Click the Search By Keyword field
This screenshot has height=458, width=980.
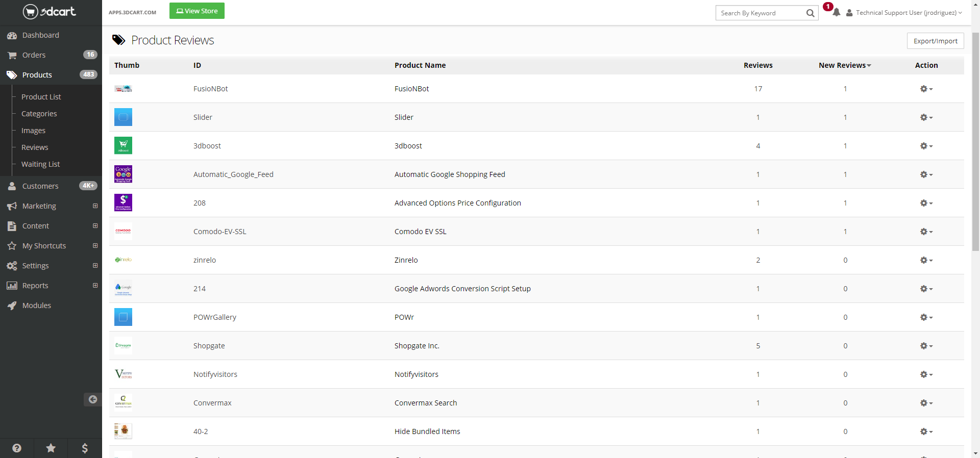coord(759,13)
